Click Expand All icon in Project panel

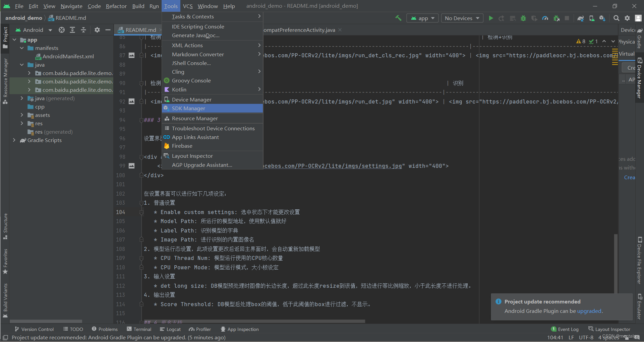[72, 30]
